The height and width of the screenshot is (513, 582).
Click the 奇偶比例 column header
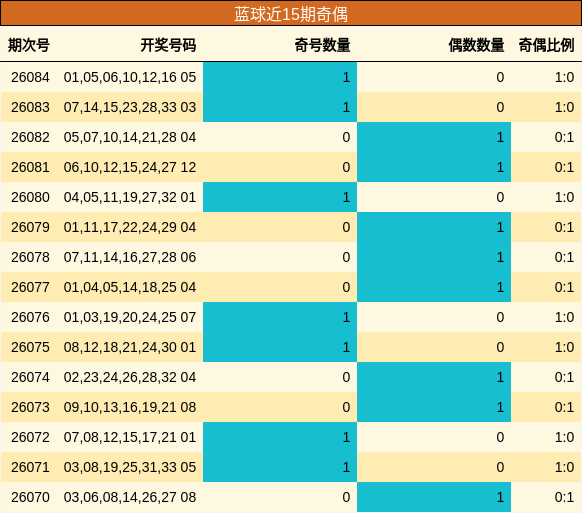tap(546, 45)
